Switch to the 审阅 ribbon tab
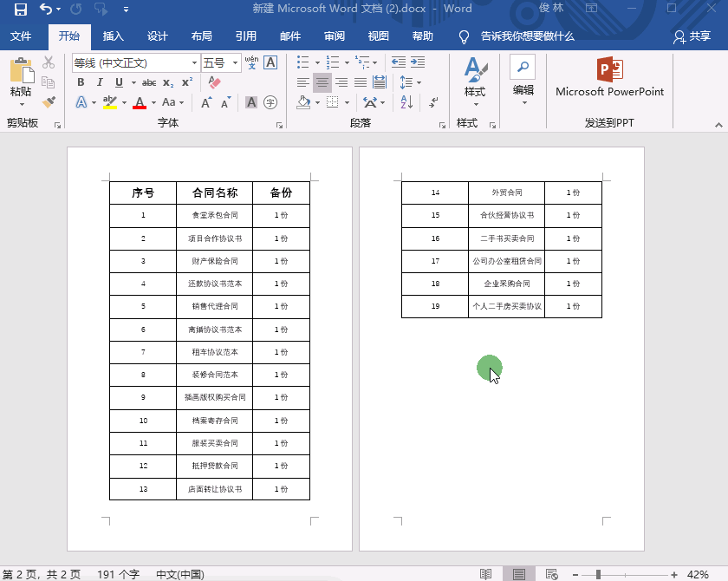Screen dimensions: 728x581 (335, 36)
